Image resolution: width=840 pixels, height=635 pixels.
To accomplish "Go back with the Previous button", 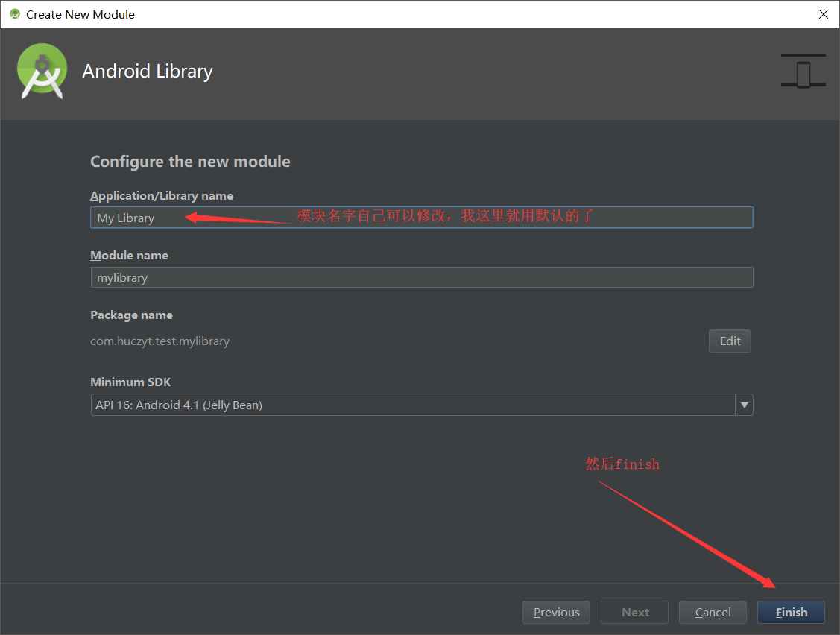I will (556, 612).
